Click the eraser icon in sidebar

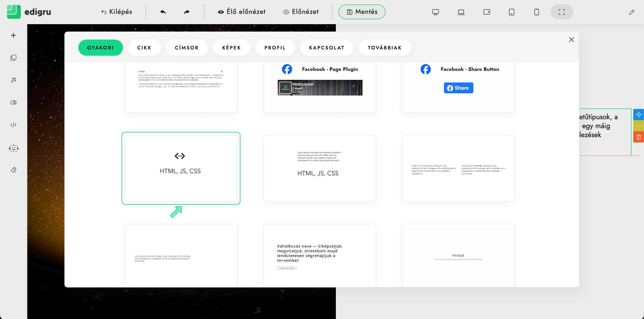[x=13, y=170]
